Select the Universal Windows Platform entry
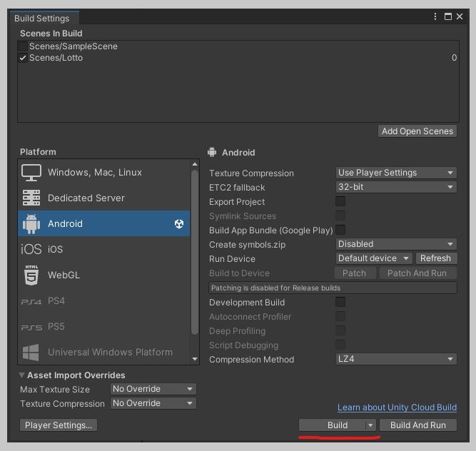This screenshot has height=451, width=476. point(103,352)
